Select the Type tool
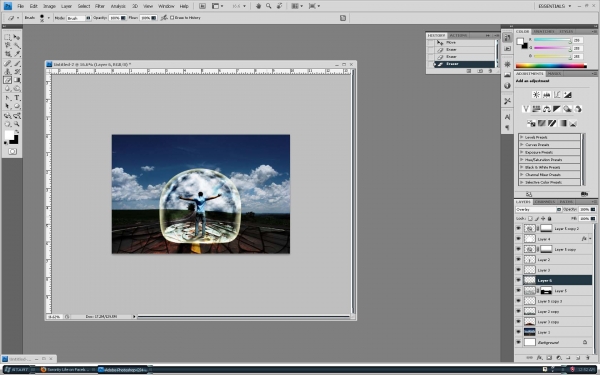The height and width of the screenshot is (375, 600). tap(17, 98)
